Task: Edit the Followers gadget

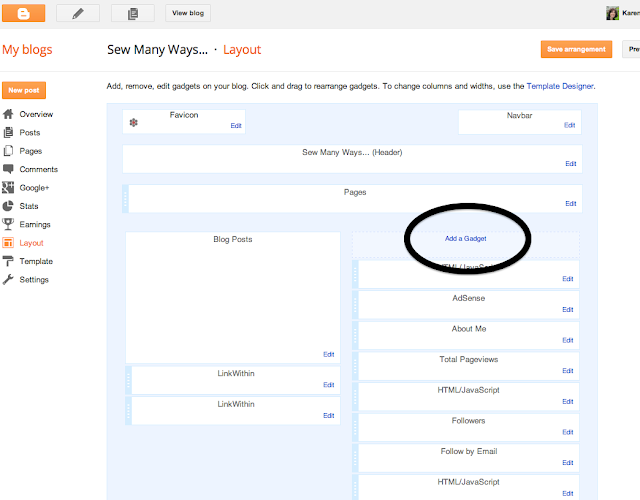Action: point(568,432)
